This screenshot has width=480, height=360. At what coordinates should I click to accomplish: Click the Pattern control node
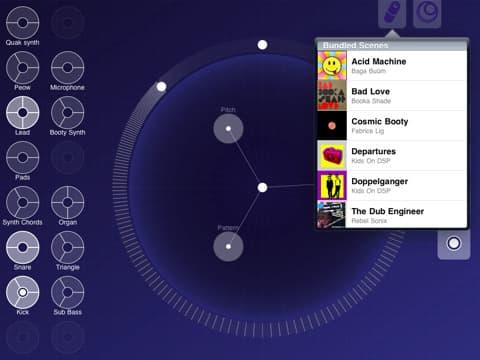[228, 247]
